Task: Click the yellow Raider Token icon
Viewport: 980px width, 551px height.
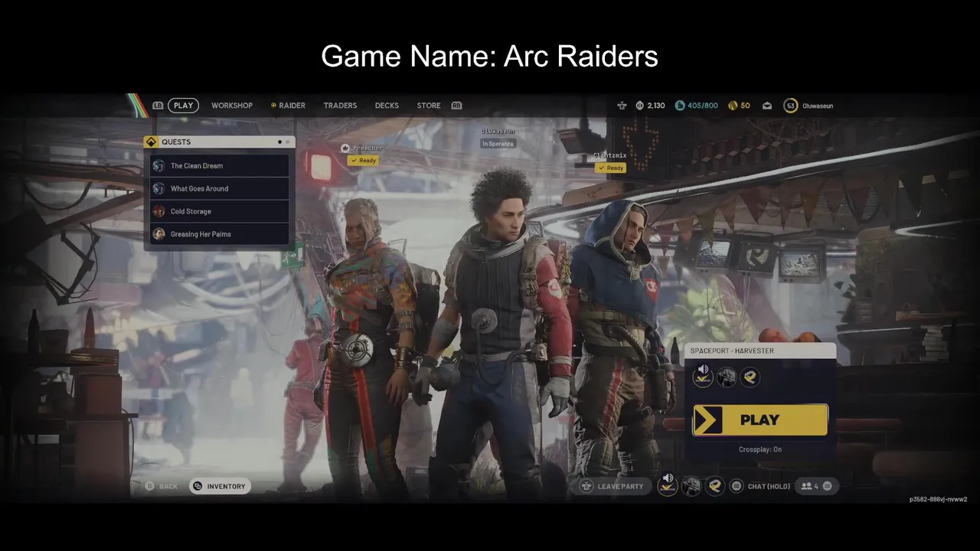Action: [x=733, y=106]
